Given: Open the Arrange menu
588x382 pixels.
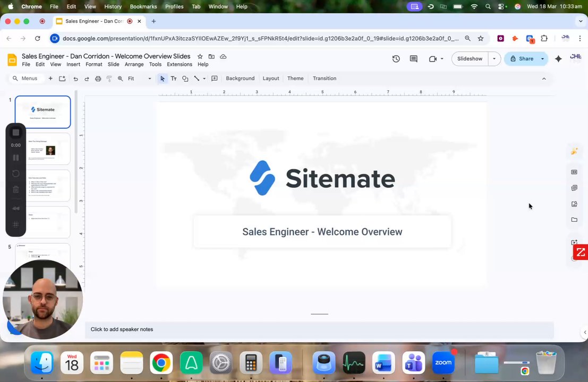Looking at the screenshot, I should tap(134, 64).
